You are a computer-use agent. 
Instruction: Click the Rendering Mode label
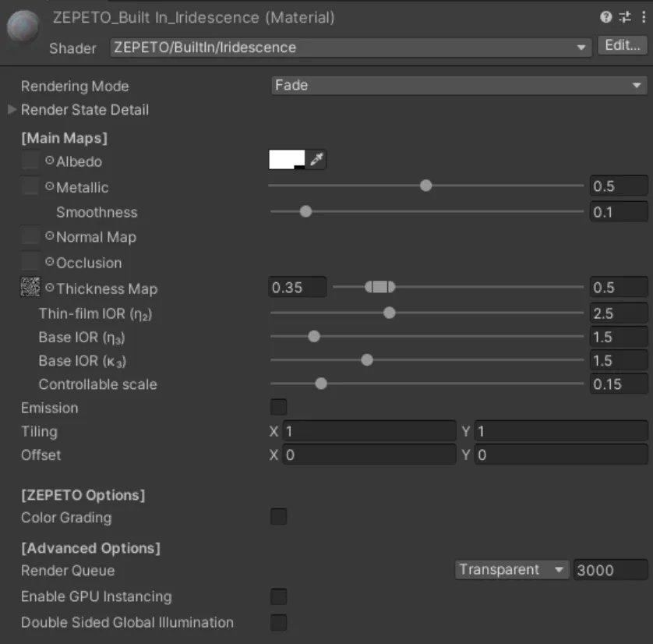point(75,87)
